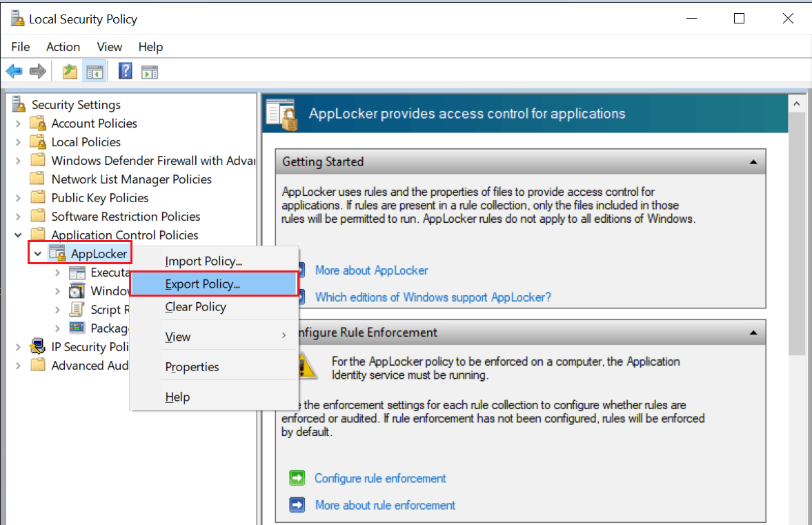Click the Network List Manager Policies folder icon
The height and width of the screenshot is (525, 812).
coord(37,179)
